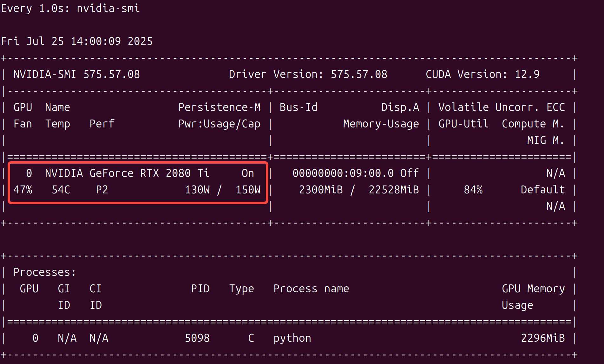Click 'Volatile Uncorr. ECC' header
The width and height of the screenshot is (604, 364).
[502, 107]
